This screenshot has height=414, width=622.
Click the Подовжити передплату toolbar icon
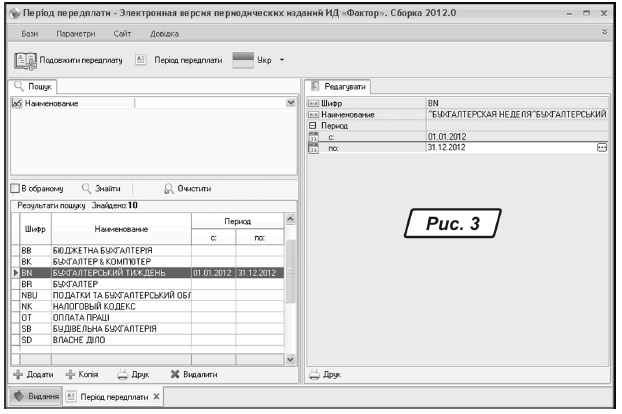pyautogui.click(x=28, y=60)
